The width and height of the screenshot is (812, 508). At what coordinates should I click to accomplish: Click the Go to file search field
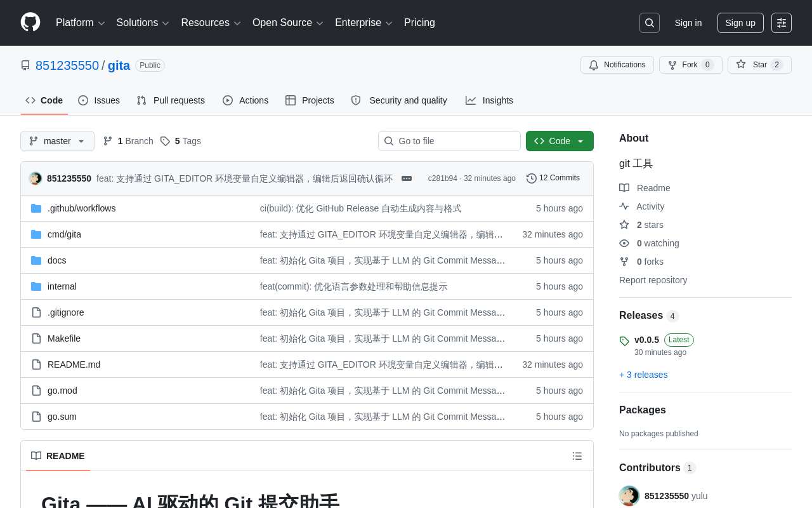tap(449, 141)
